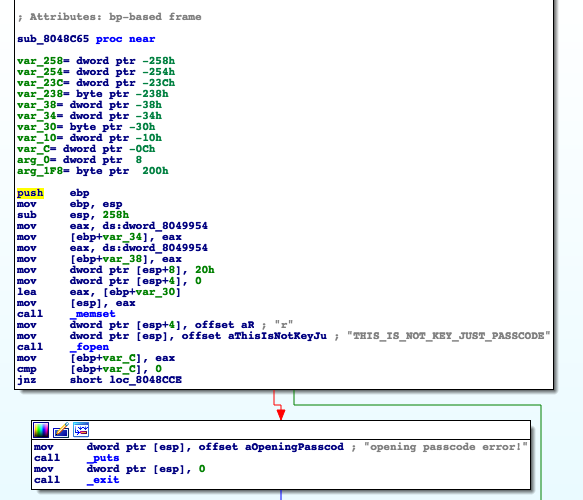Select the highlighted push instruction
Screen dimensions: 583x500
pyautogui.click(x=30, y=193)
